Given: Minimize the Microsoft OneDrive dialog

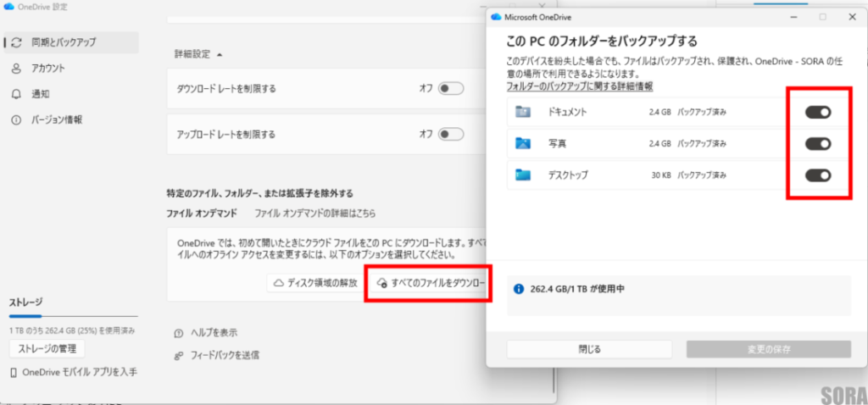Looking at the screenshot, I should pos(793,17).
